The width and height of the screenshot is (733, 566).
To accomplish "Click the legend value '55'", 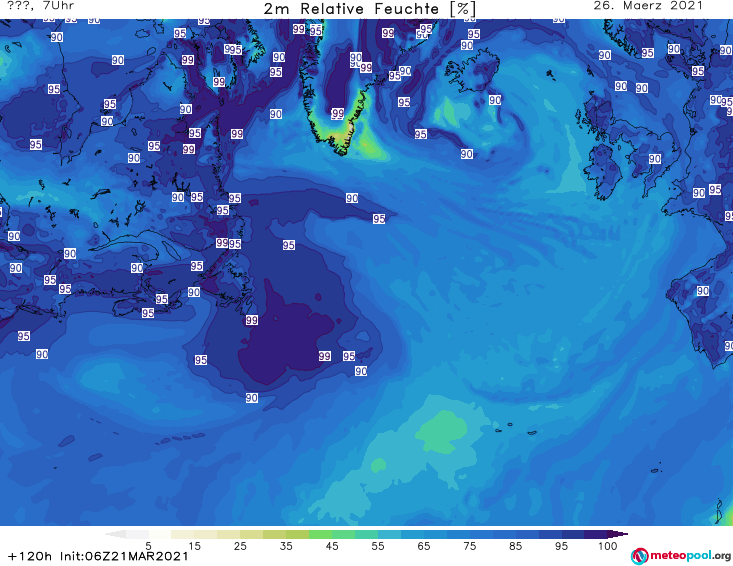I will 378,546.
